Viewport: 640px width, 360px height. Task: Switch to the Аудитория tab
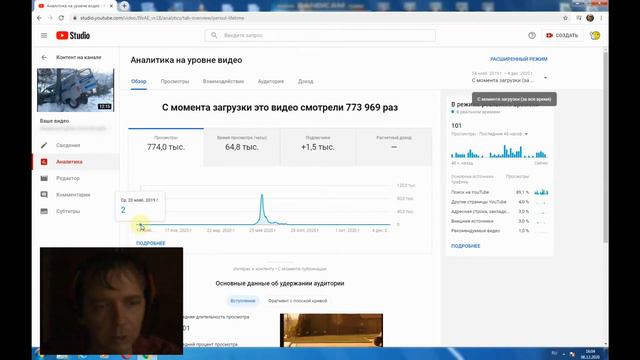coord(271,81)
